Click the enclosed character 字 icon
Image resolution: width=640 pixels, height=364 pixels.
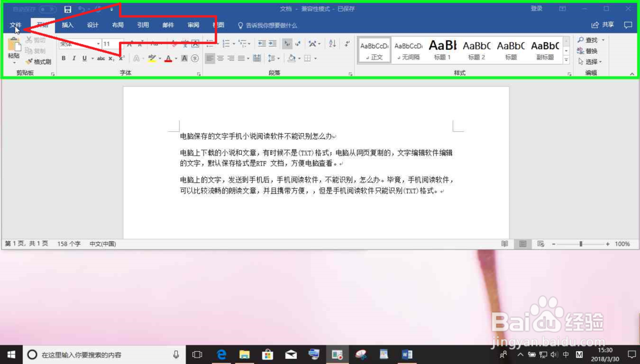195,58
